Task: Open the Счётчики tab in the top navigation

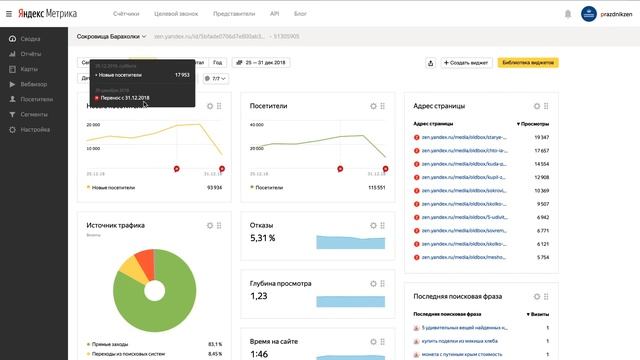Action: click(x=126, y=14)
